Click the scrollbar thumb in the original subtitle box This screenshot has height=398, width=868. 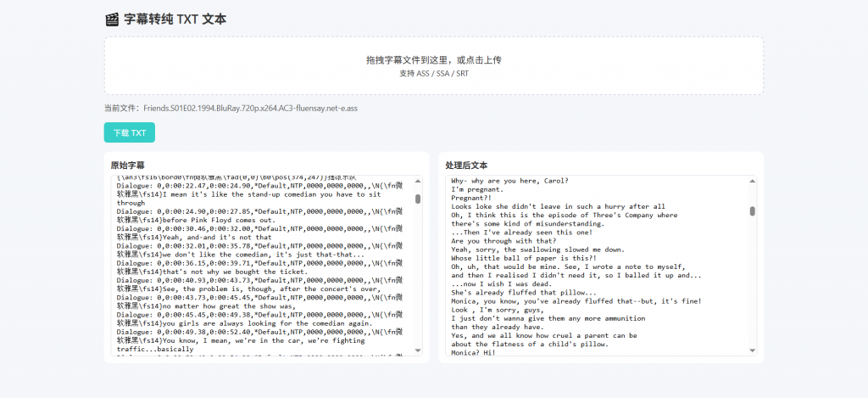pos(417,199)
